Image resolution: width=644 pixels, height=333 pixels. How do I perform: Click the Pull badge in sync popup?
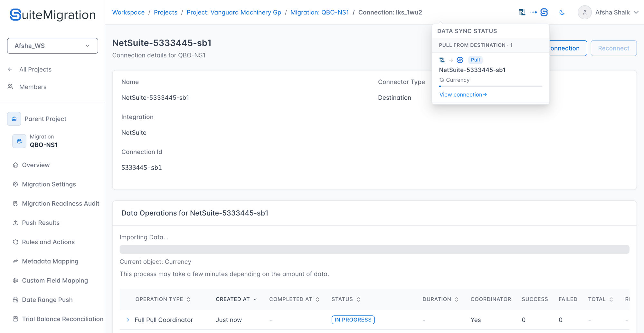[x=475, y=60]
